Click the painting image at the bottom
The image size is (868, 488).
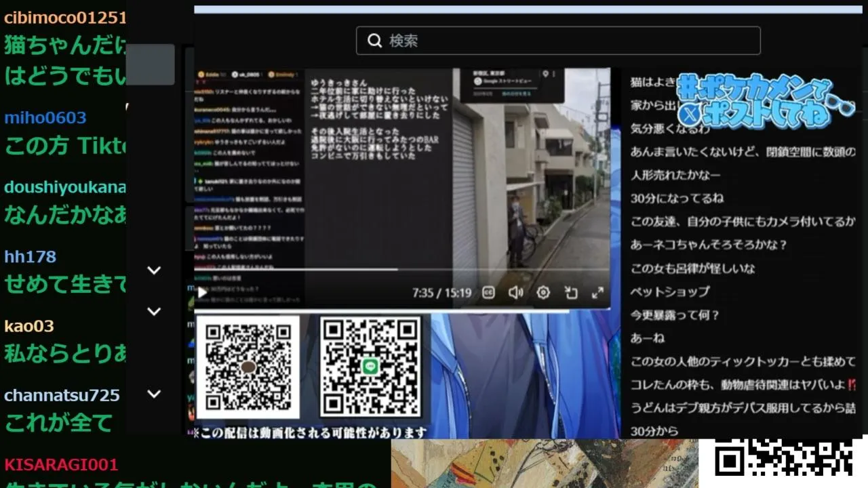pyautogui.click(x=545, y=464)
